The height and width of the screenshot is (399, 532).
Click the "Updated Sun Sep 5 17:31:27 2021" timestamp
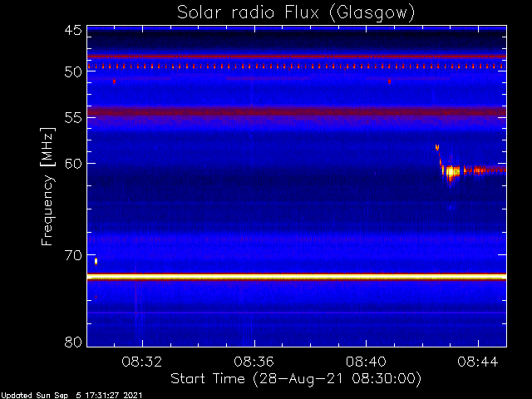coord(71,396)
